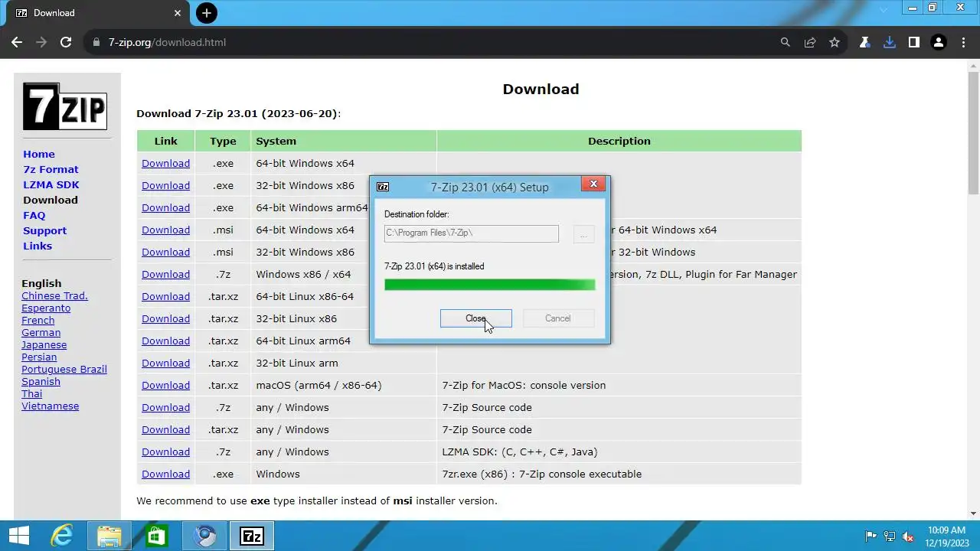The image size is (980, 551).
Task: Click the green installation progress bar
Action: click(489, 285)
